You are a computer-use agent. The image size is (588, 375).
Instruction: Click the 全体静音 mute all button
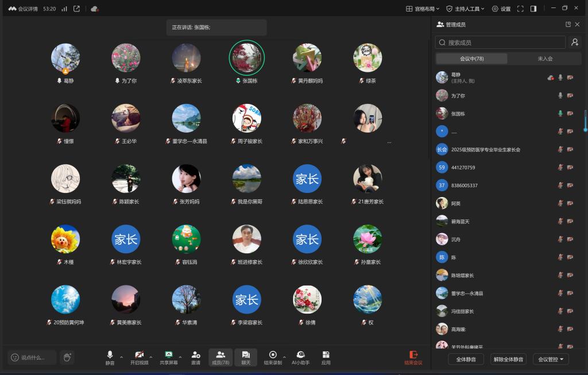(x=466, y=359)
